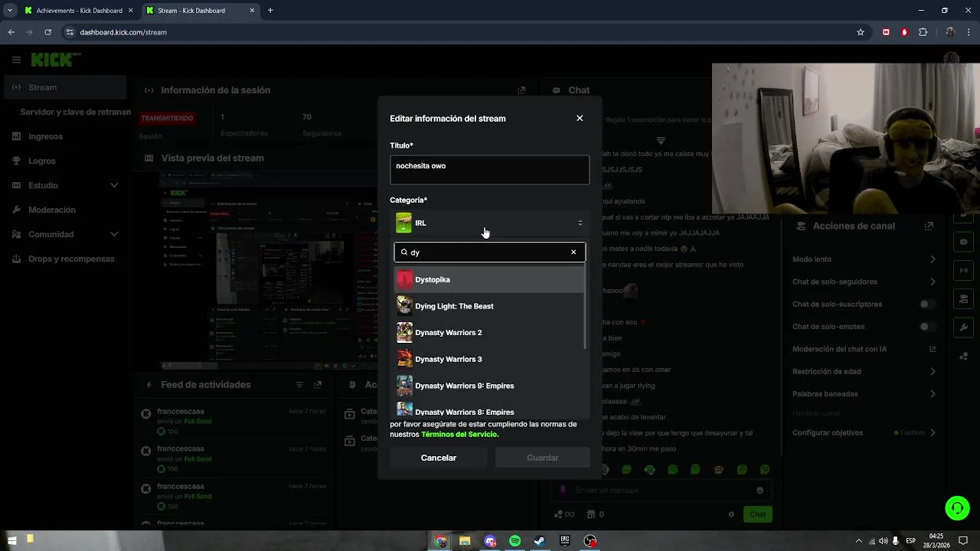Toggle Chat de solo-emotes switch

[x=927, y=327]
